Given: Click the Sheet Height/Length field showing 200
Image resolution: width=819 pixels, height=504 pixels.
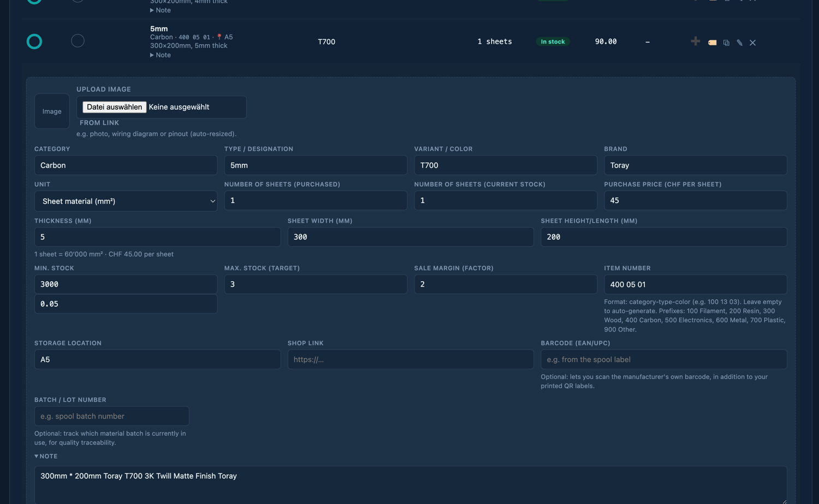Looking at the screenshot, I should (x=664, y=237).
